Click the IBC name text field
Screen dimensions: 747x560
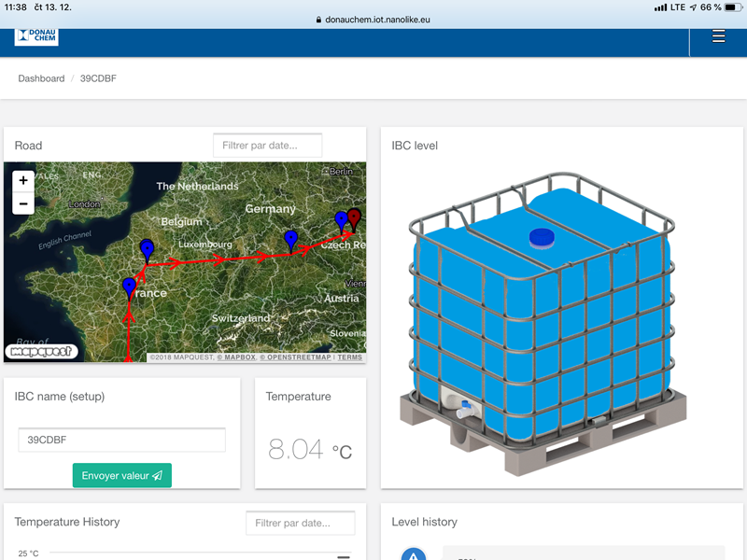pos(122,440)
